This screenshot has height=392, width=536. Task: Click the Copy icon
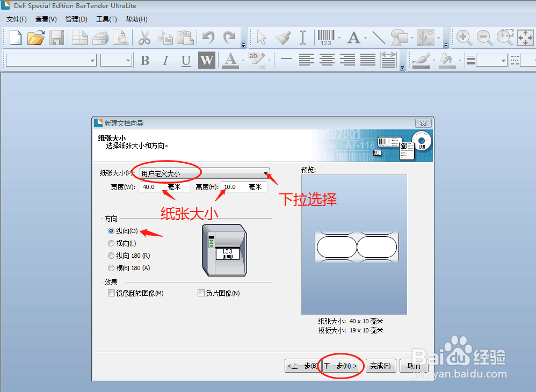click(x=165, y=38)
